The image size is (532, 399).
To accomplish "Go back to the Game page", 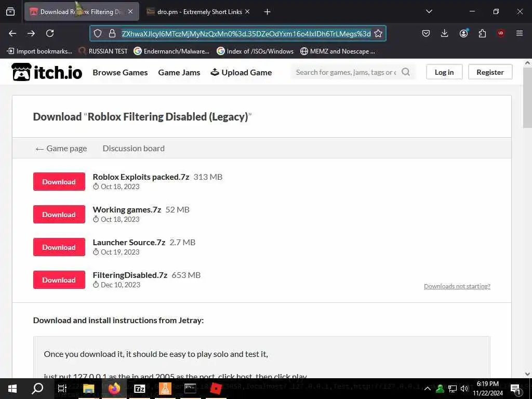I will [61, 148].
